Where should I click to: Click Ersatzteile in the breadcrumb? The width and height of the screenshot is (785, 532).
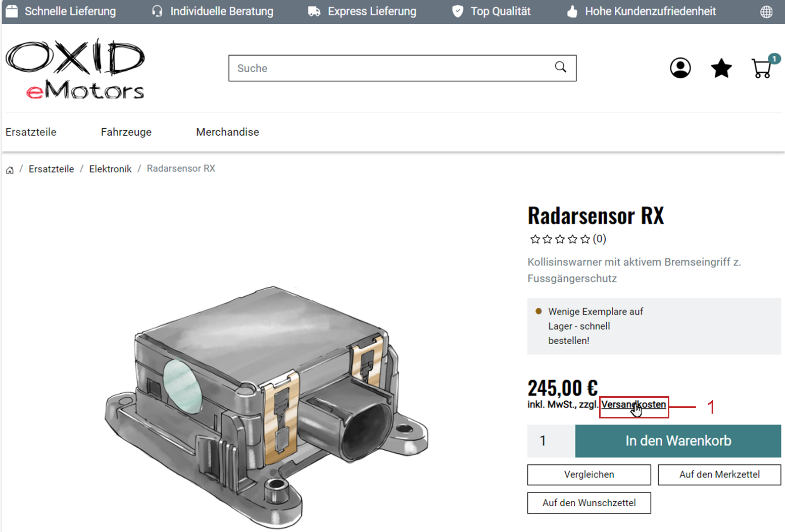pyautogui.click(x=51, y=169)
